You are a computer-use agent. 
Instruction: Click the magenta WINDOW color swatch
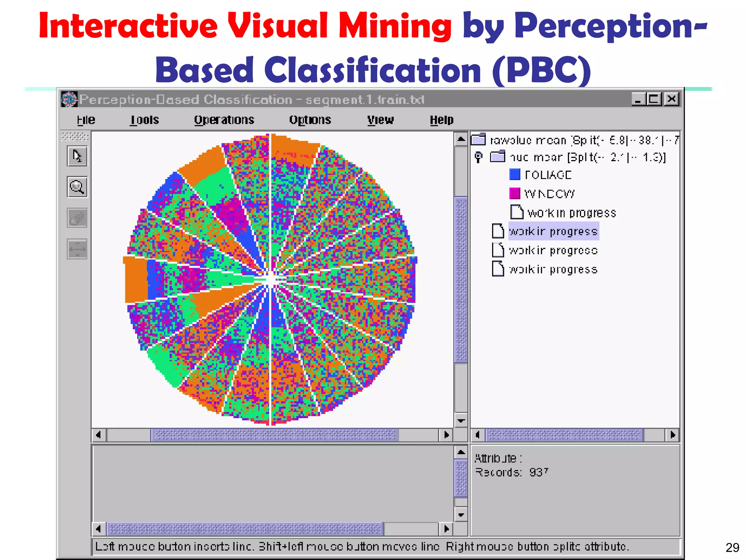tap(515, 193)
